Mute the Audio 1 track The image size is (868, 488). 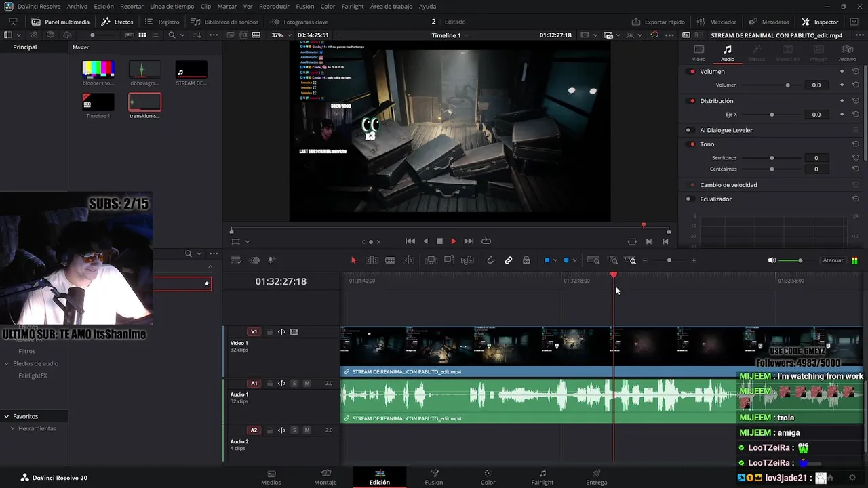(307, 384)
